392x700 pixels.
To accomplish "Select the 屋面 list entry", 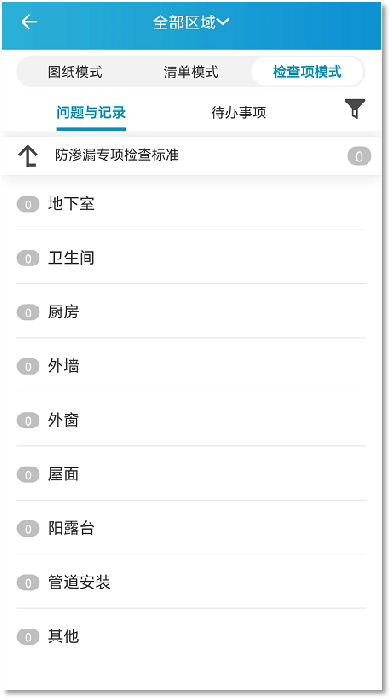I will 191,474.
